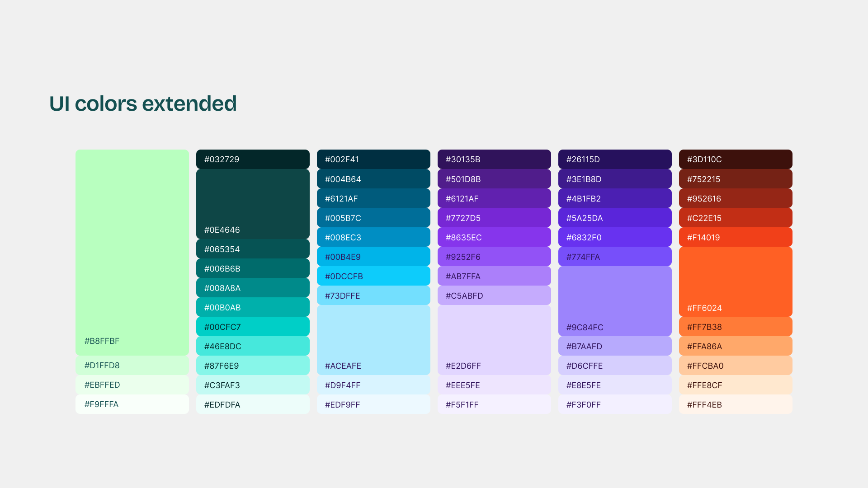The height and width of the screenshot is (488, 868).
Task: Select the #F9FFFA lightest green swatch
Action: (x=132, y=404)
